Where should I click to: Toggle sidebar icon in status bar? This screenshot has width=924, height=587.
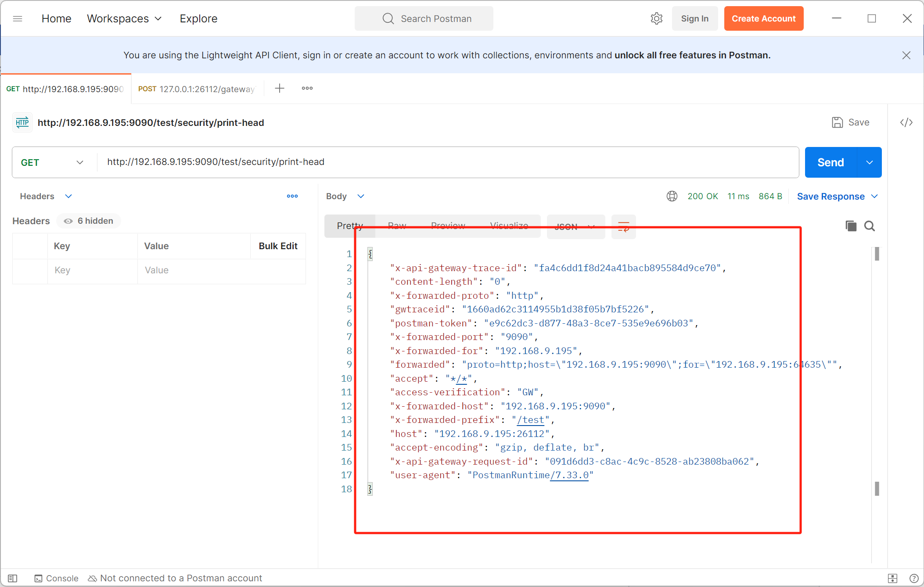[13, 578]
